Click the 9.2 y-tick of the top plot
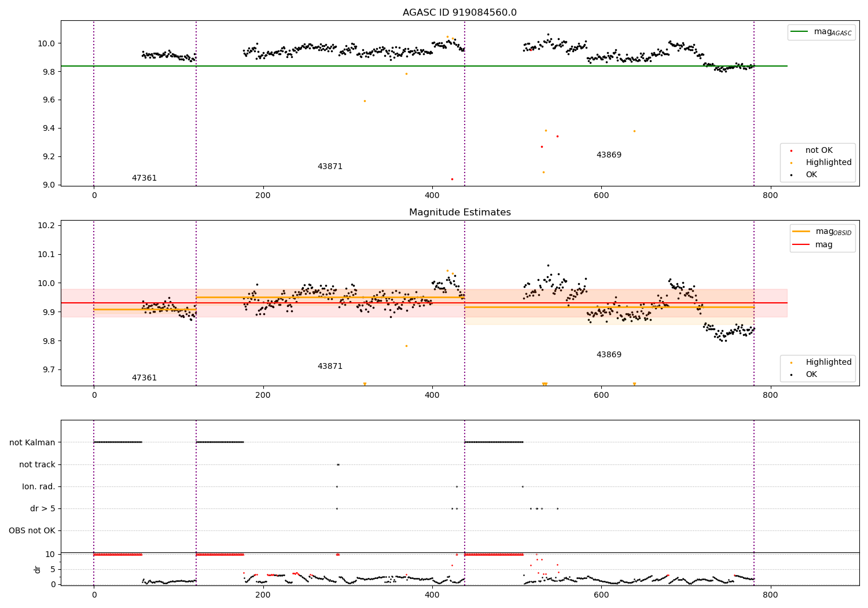Viewport: 868px width, 608px height. tap(49, 157)
